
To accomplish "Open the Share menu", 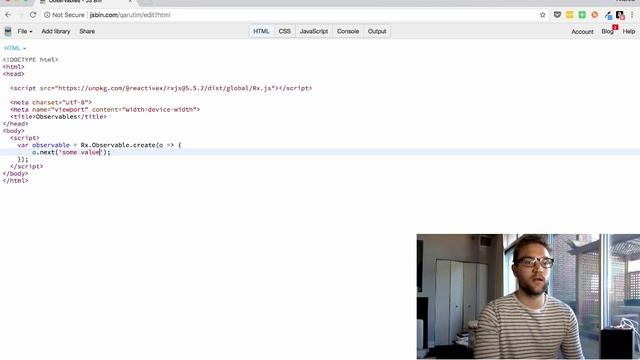I will (x=87, y=31).
